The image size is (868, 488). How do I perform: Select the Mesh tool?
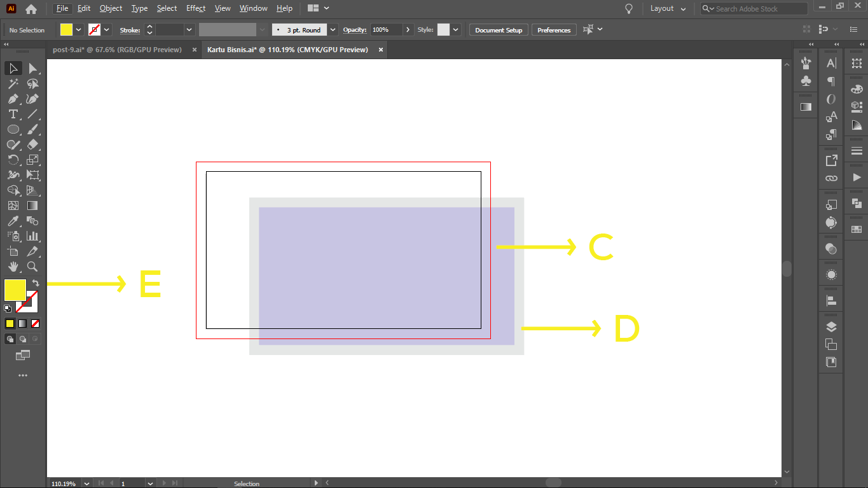pyautogui.click(x=13, y=206)
